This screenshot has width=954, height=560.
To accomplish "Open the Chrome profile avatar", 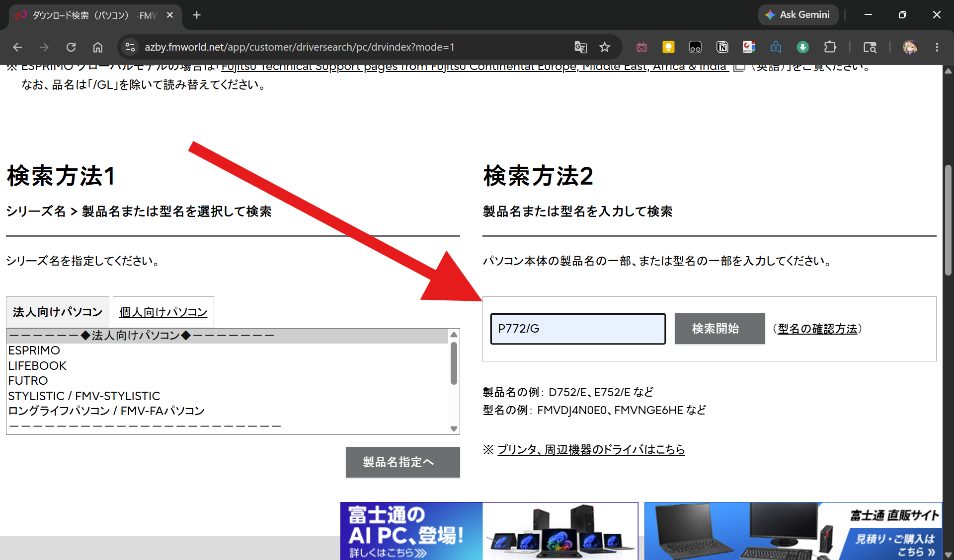I will [910, 47].
